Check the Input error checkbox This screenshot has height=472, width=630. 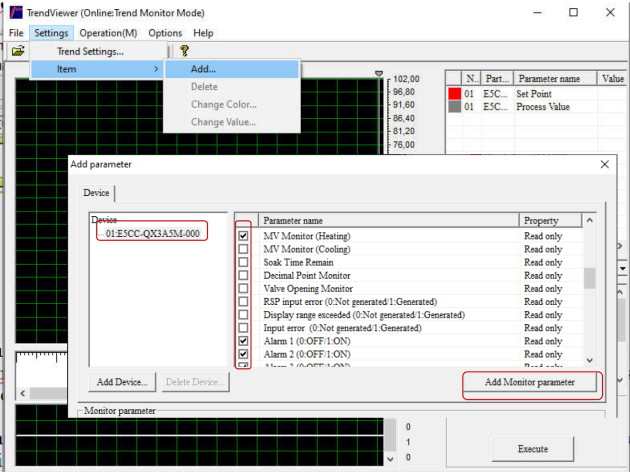pyautogui.click(x=243, y=328)
